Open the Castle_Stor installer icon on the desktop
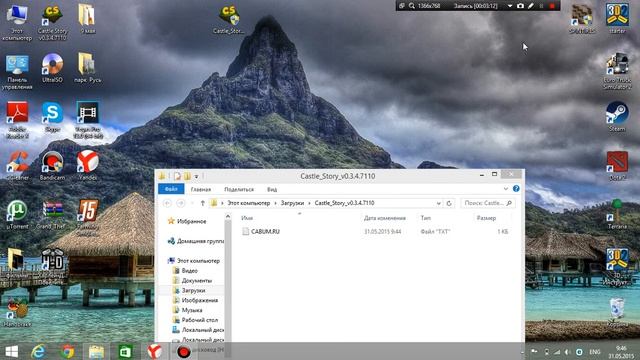Image resolution: width=640 pixels, height=360 pixels. (x=229, y=20)
